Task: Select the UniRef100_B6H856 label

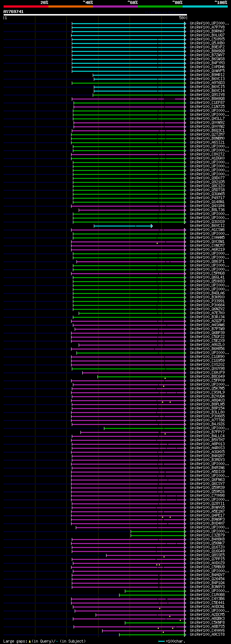Action: 207,349
